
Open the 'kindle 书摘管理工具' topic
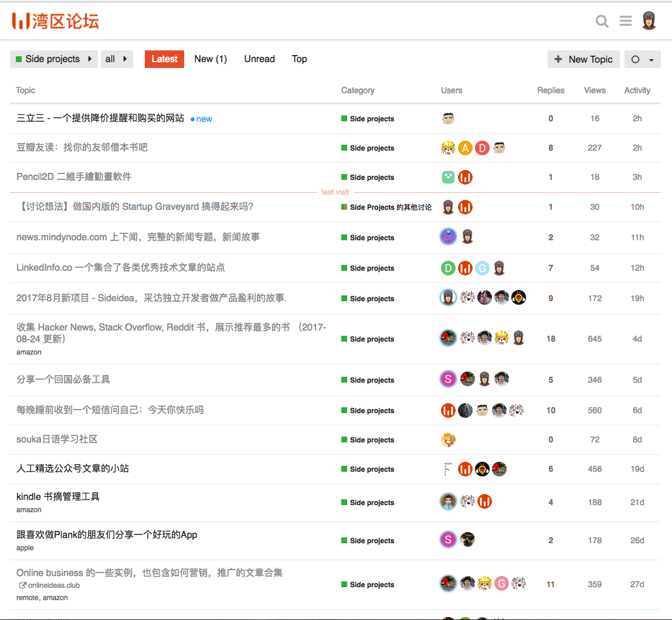pyautogui.click(x=58, y=496)
